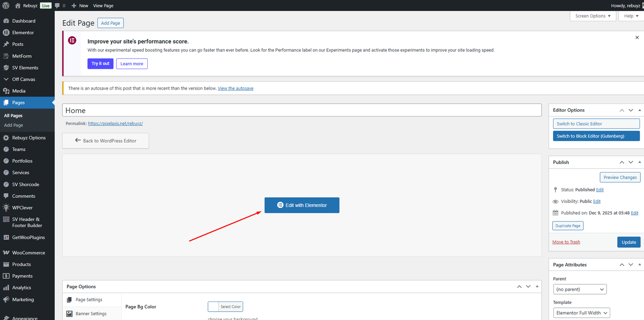Click the Edit with Elementor button
The width and height of the screenshot is (644, 320).
click(x=302, y=205)
